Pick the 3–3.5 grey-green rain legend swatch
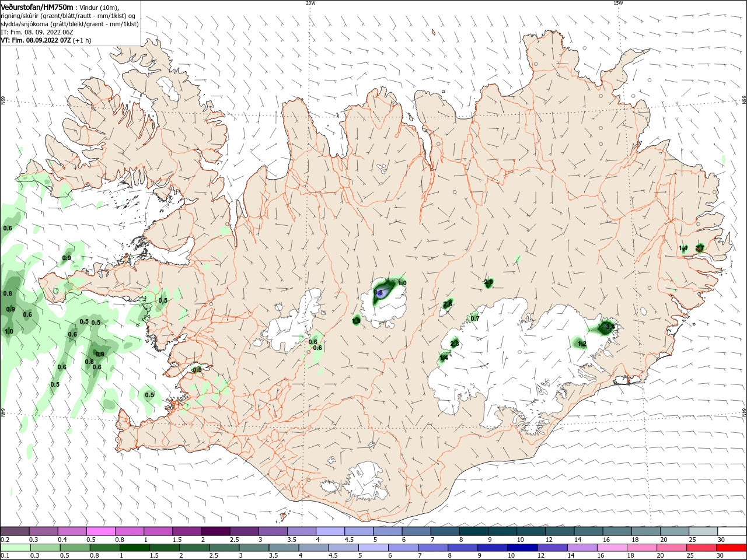The image size is (747, 560). 254,548
